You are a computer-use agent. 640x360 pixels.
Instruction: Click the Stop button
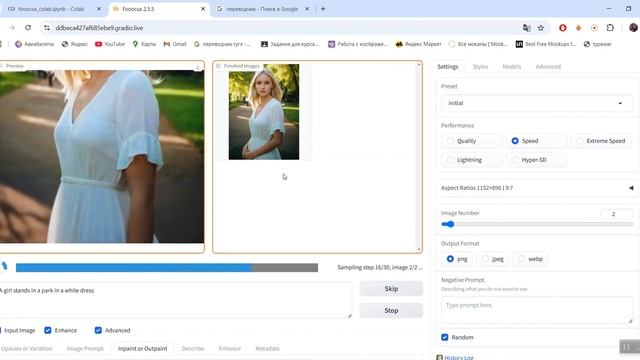tap(391, 310)
